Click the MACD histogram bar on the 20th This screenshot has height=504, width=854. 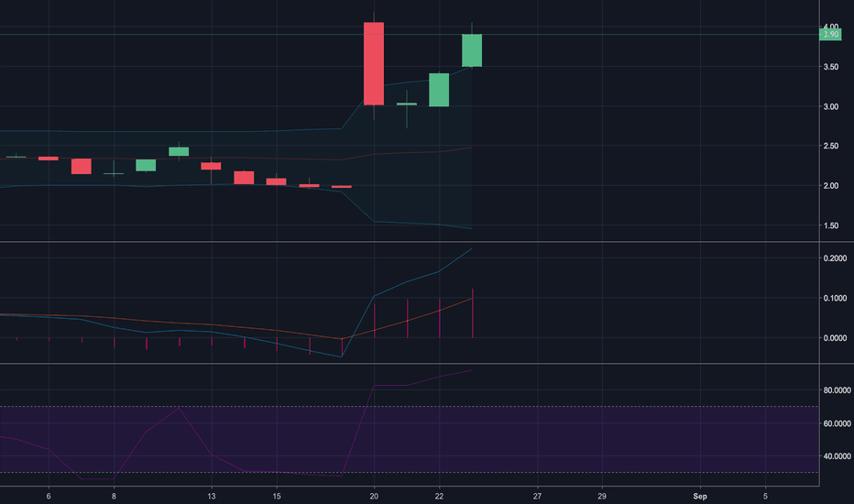tap(374, 321)
